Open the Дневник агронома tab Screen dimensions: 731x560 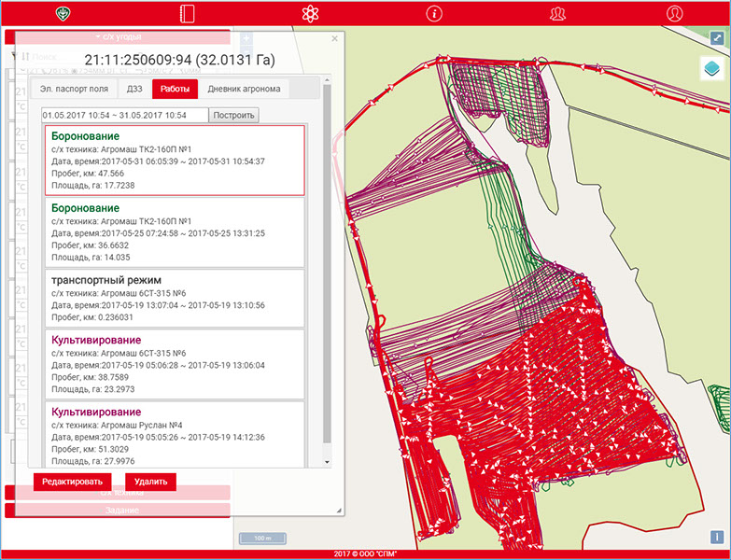pos(243,90)
